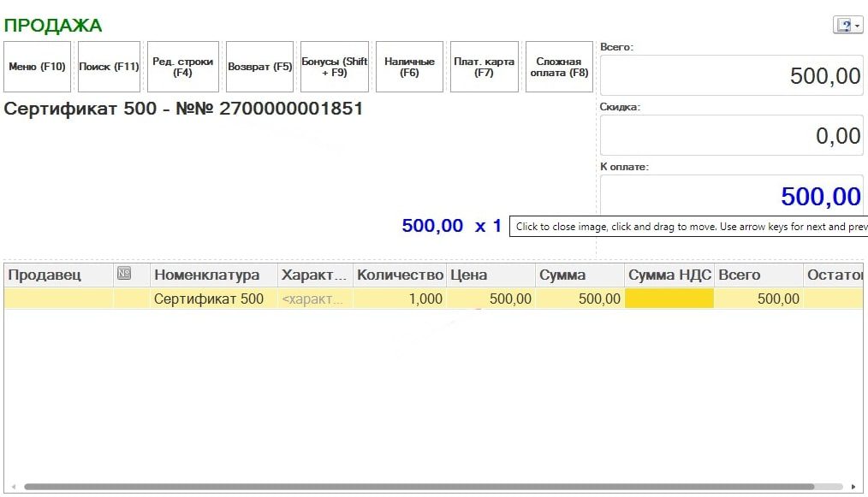Choose Плат. карта (F7) payment
The height and width of the screenshot is (497, 868).
tap(485, 67)
